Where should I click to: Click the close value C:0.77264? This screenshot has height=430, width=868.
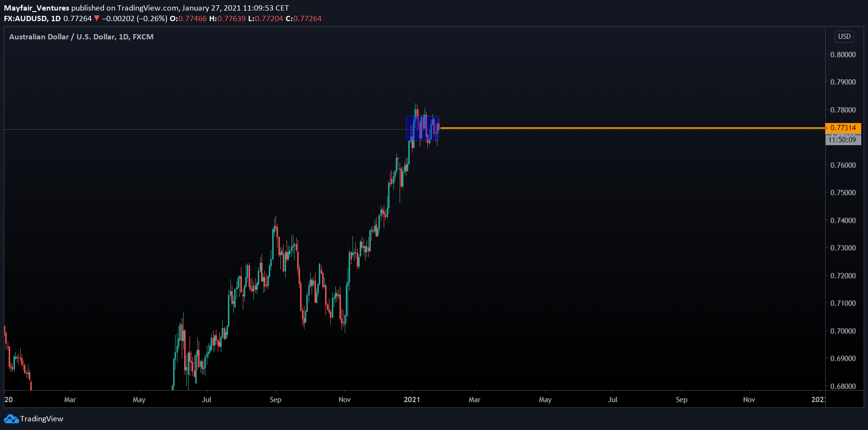tap(303, 19)
